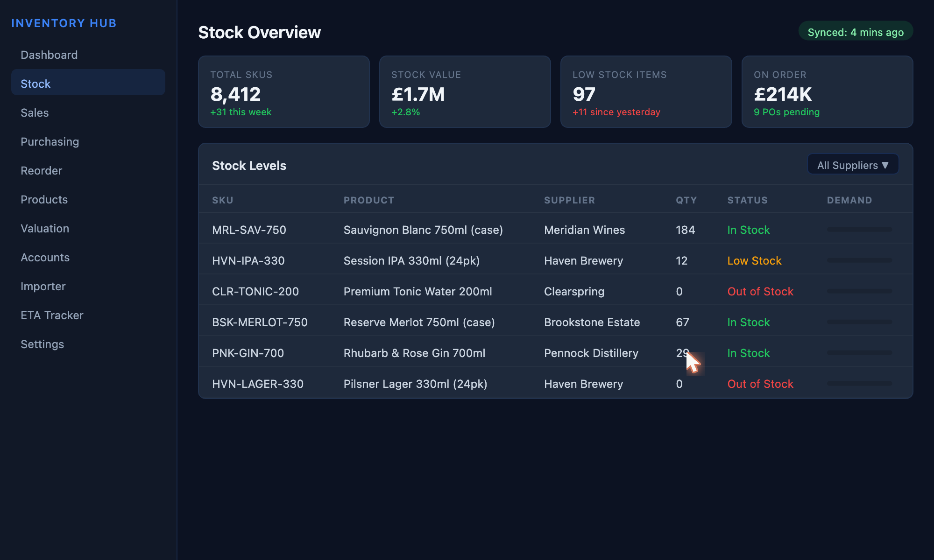The image size is (934, 560).
Task: Select SKU HVN-LAGER-330
Action: pos(258,384)
